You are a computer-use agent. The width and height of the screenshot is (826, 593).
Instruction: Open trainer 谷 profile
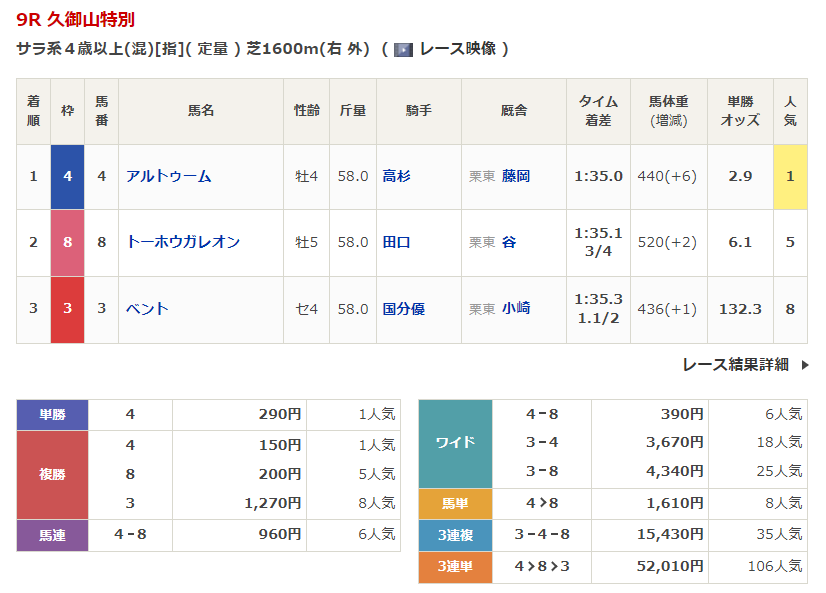[x=509, y=242]
